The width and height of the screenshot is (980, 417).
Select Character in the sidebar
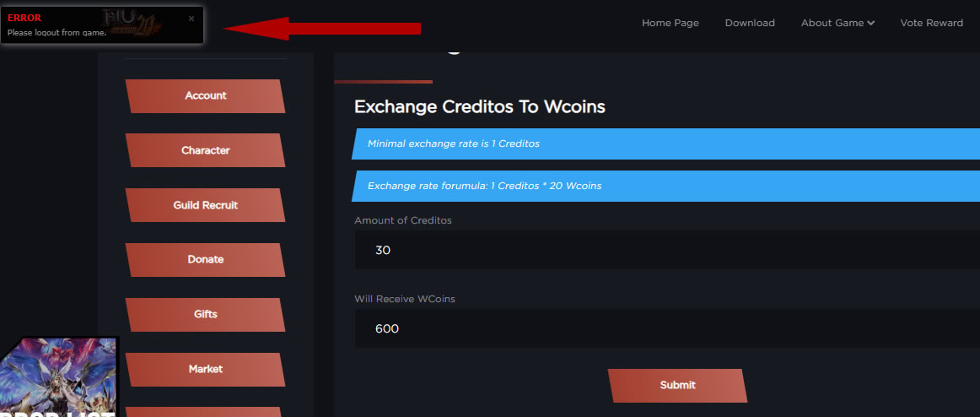click(205, 150)
